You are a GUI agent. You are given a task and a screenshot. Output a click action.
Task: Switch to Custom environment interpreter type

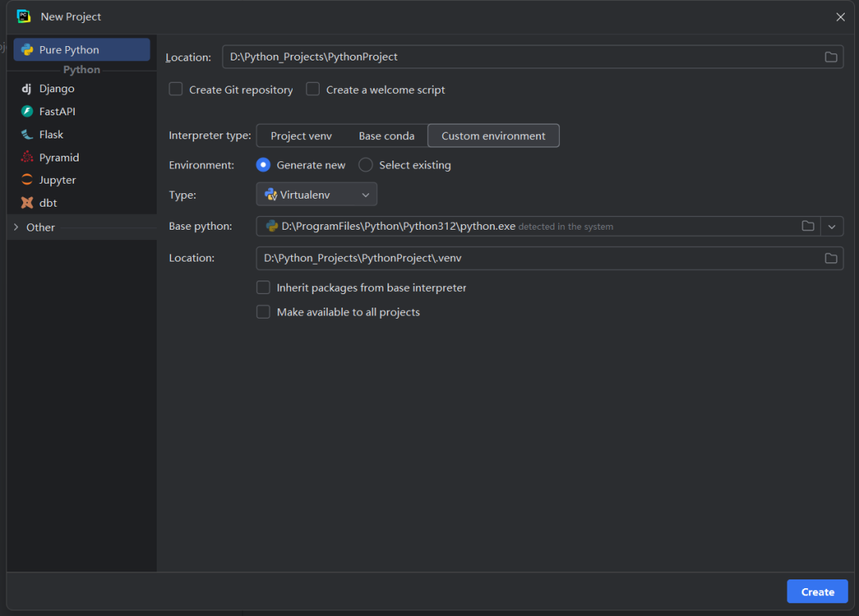494,136
